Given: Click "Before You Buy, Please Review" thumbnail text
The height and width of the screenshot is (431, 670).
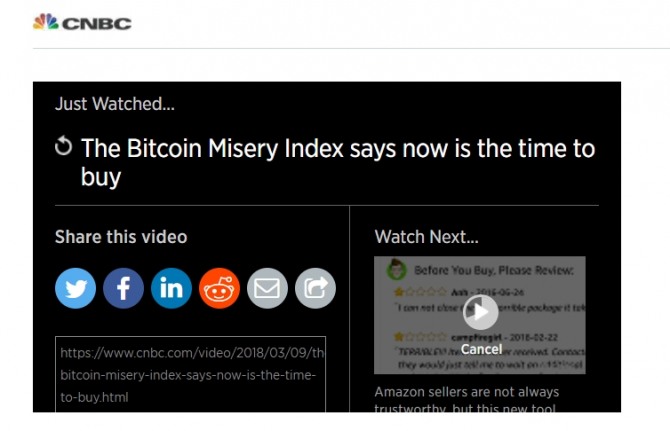Looking at the screenshot, I should coord(492,270).
